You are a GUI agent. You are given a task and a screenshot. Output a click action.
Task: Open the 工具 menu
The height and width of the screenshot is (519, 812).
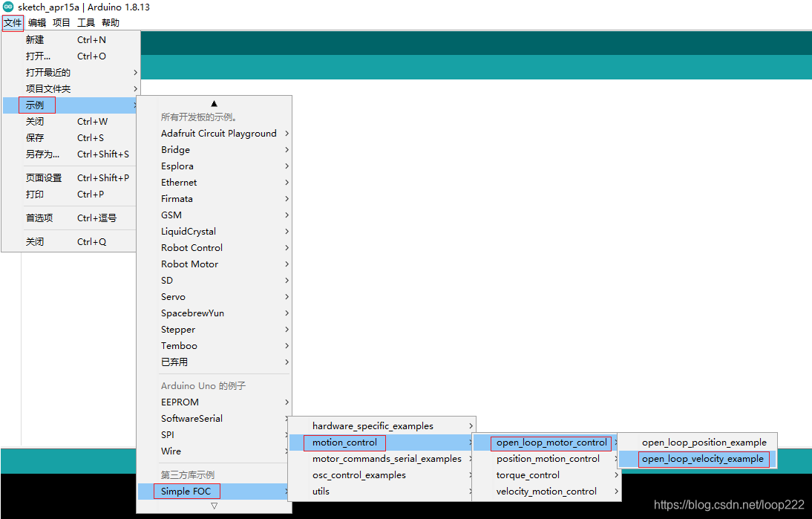[x=86, y=23]
